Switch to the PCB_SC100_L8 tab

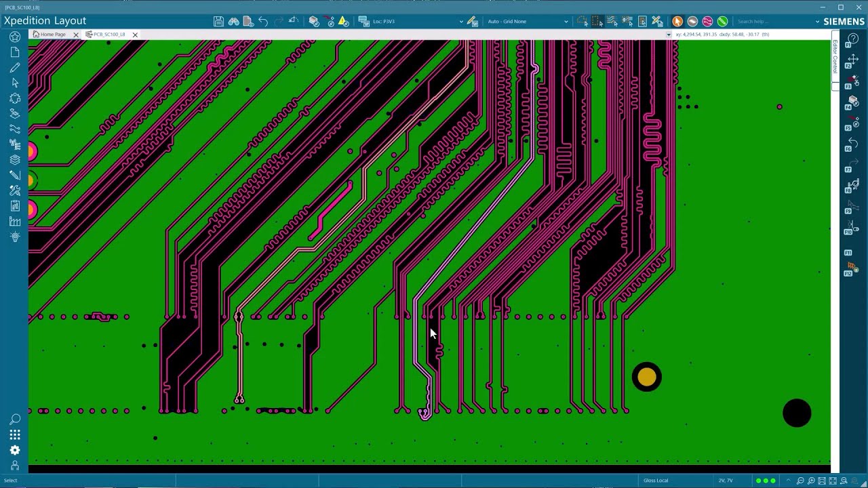point(109,35)
